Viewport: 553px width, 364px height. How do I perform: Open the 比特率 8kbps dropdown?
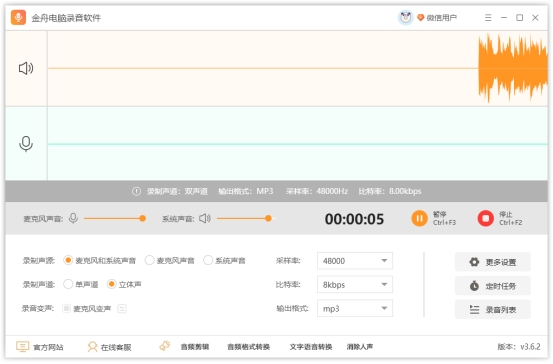(x=355, y=285)
